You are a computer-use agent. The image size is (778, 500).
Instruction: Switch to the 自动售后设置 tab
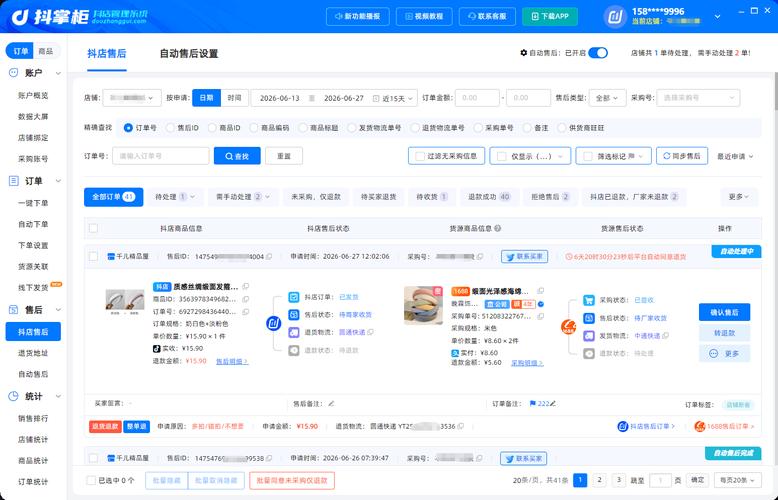pos(189,53)
